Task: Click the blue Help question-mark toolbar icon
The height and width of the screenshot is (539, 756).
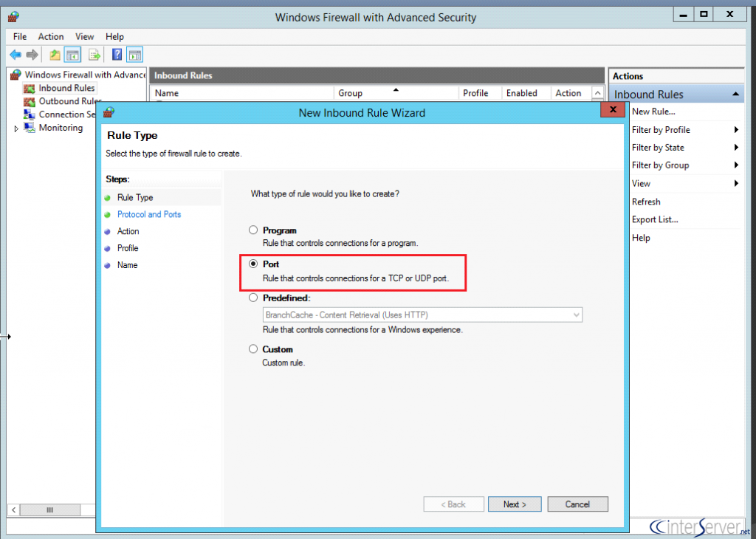Action: (x=117, y=55)
